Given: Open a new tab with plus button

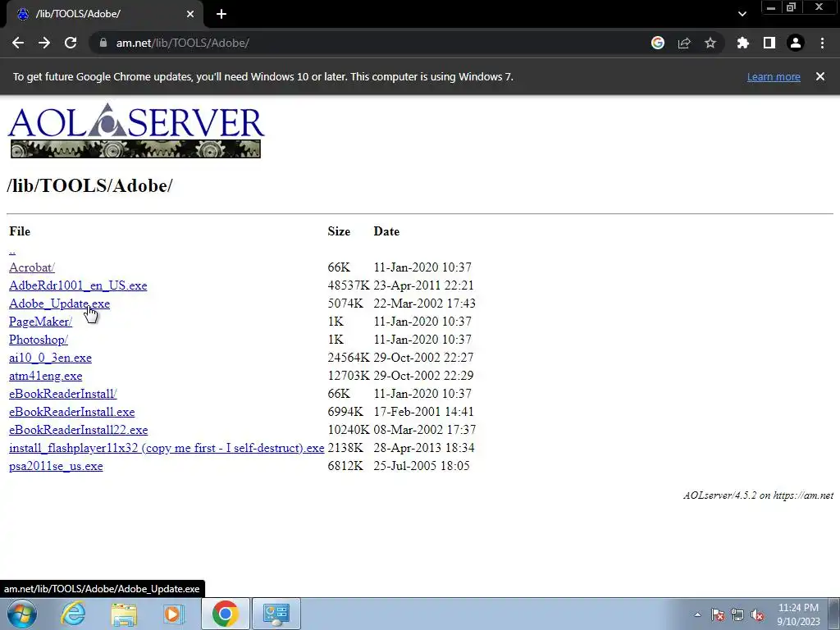Looking at the screenshot, I should [221, 14].
